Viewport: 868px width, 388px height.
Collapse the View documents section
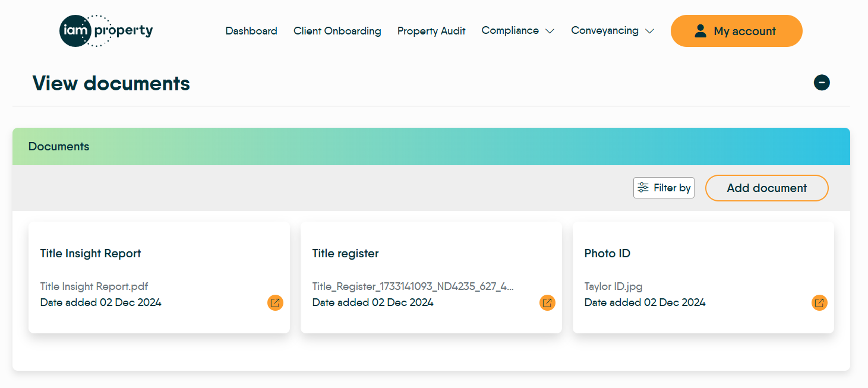[x=822, y=83]
